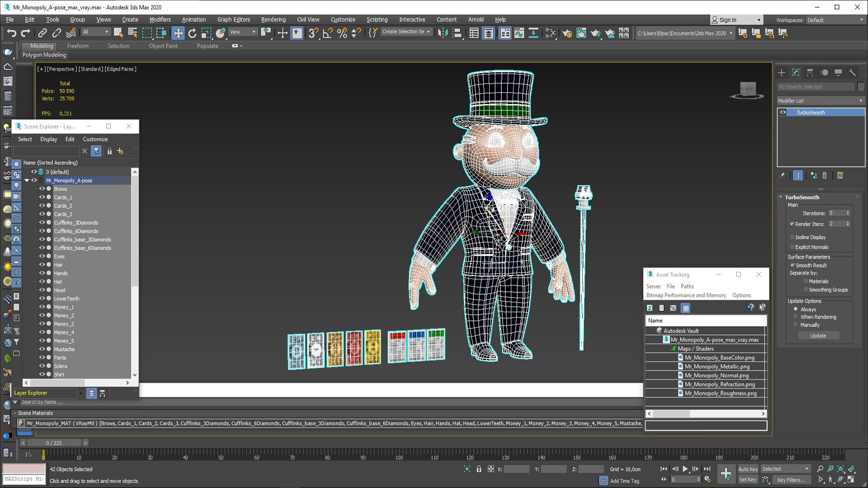Viewport: 868px width, 488px height.
Task: Activate the Unlink Selection tool
Action: 57,33
